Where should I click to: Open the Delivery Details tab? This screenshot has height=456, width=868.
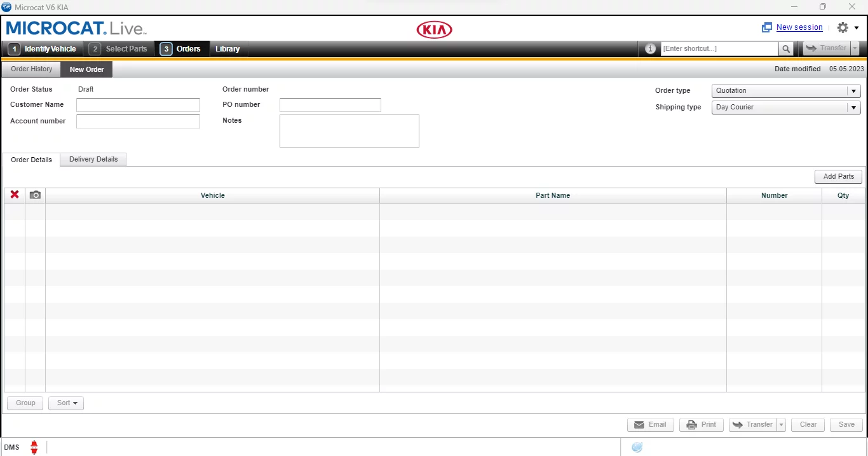93,160
